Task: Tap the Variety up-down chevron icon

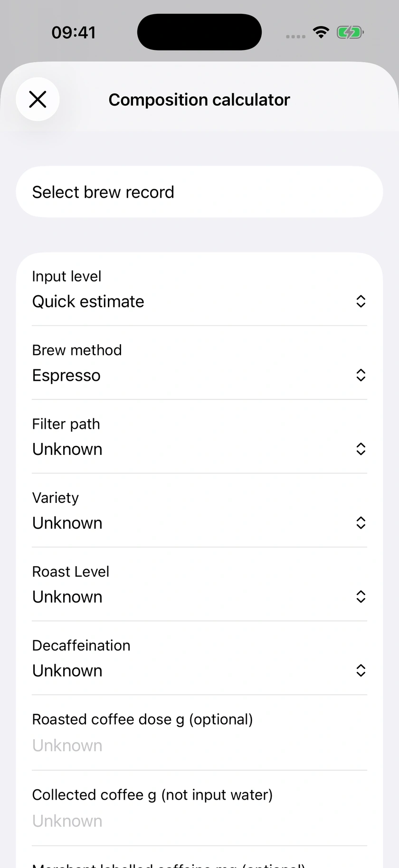Action: (x=361, y=523)
